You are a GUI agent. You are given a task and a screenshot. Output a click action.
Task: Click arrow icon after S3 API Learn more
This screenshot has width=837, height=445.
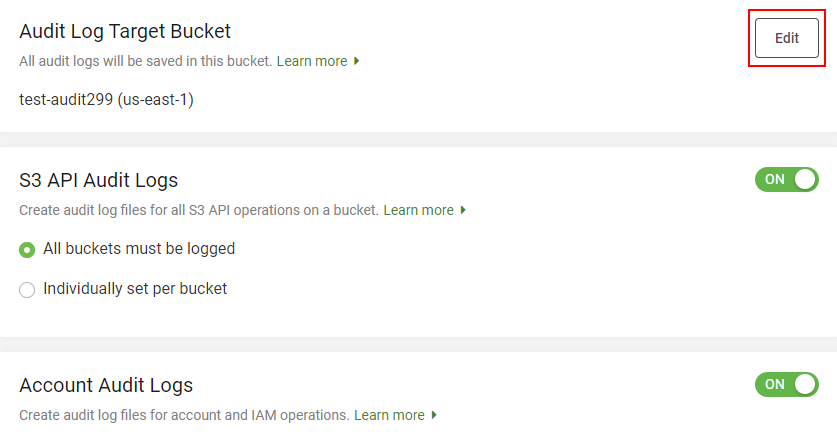463,210
